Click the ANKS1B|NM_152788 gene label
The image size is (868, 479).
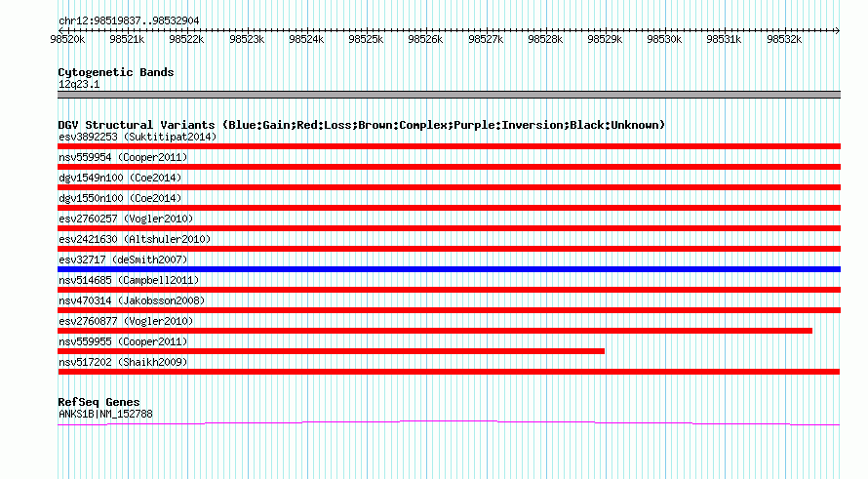pos(105,414)
